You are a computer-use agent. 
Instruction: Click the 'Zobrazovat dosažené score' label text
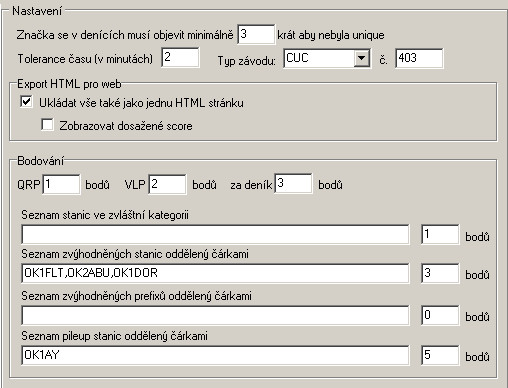click(x=126, y=126)
